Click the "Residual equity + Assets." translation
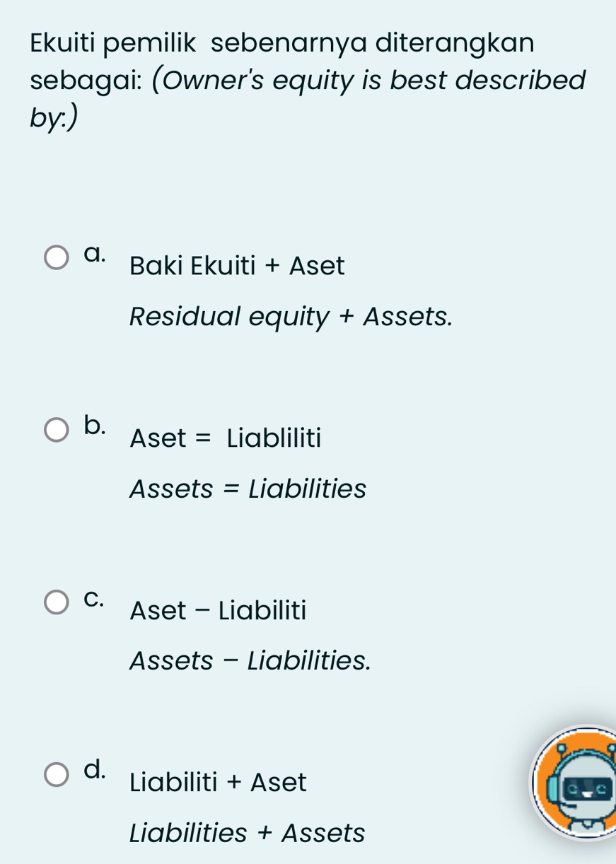 coord(291,317)
